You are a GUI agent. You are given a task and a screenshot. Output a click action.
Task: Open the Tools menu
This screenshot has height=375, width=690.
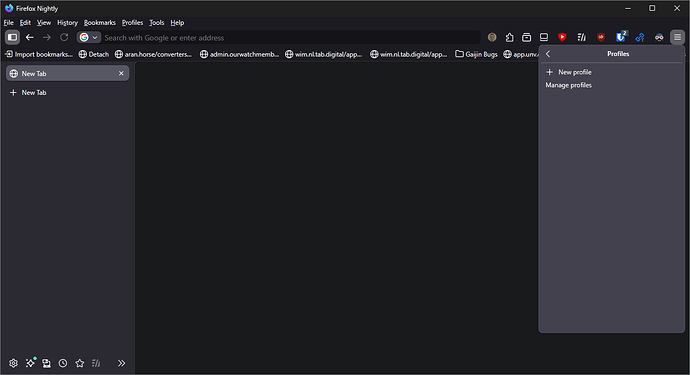point(156,22)
